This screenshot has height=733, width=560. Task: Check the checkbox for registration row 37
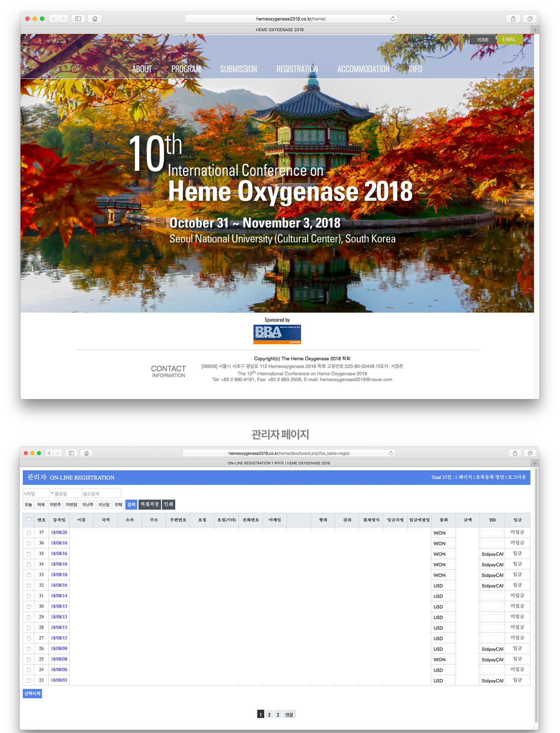pyautogui.click(x=29, y=533)
